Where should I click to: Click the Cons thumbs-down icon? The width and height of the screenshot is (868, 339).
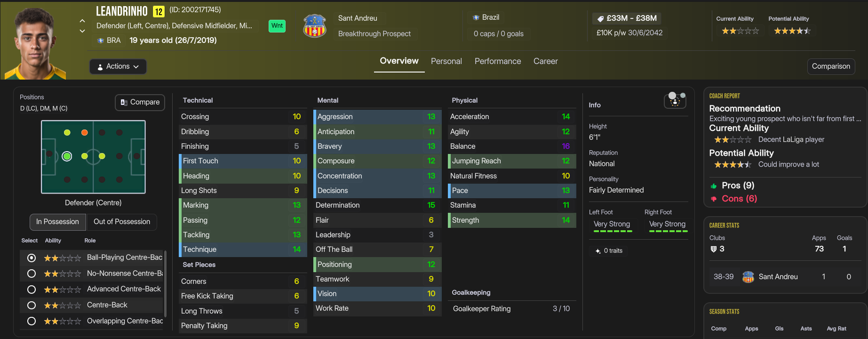[x=714, y=199]
